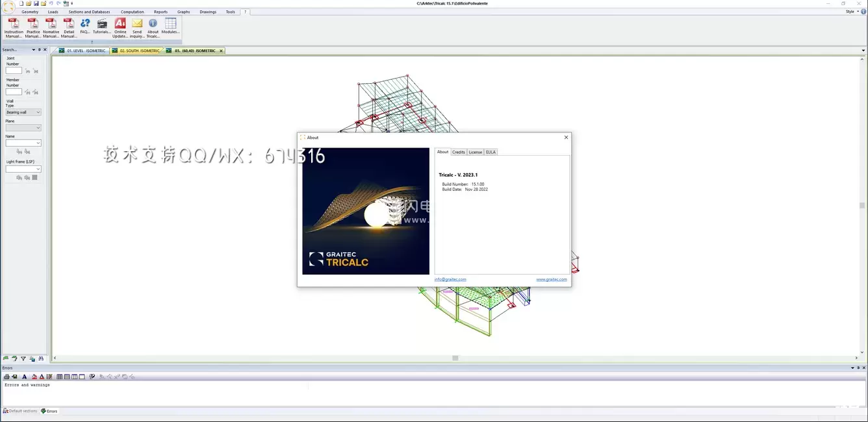Click the vertical scrollbar thumb of the view
This screenshot has width=868, height=422.
coord(862,205)
